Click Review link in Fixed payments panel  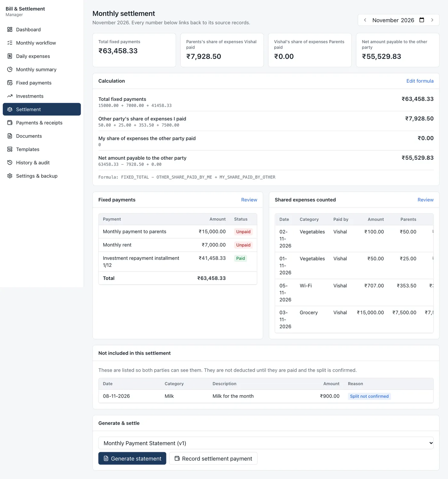point(249,200)
